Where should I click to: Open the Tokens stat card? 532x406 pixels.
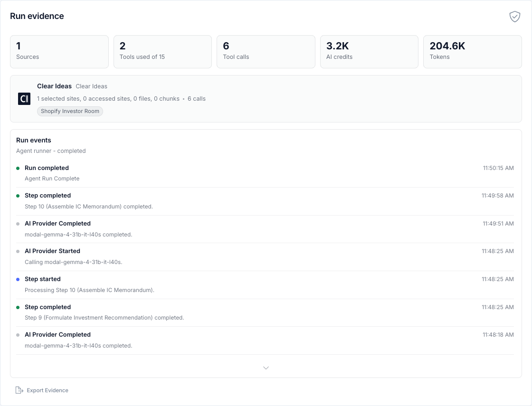[x=473, y=52]
